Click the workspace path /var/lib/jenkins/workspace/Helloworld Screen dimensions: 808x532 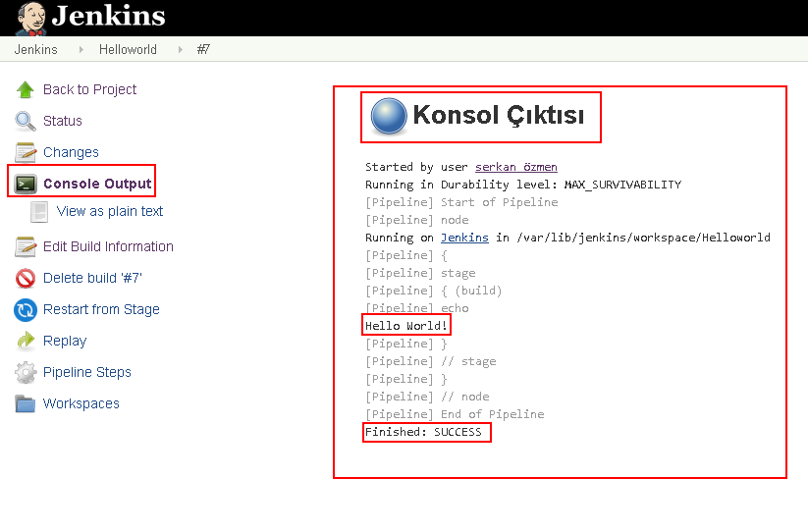click(644, 238)
